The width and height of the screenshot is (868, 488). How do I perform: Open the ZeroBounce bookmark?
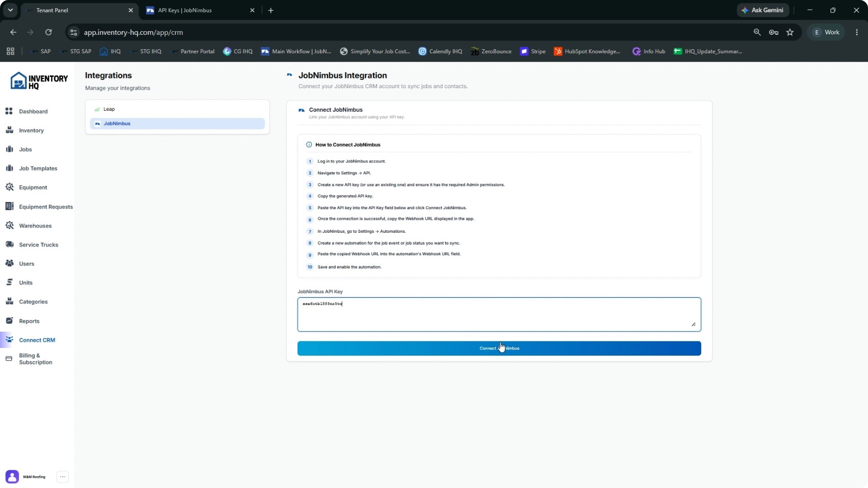tap(491, 51)
